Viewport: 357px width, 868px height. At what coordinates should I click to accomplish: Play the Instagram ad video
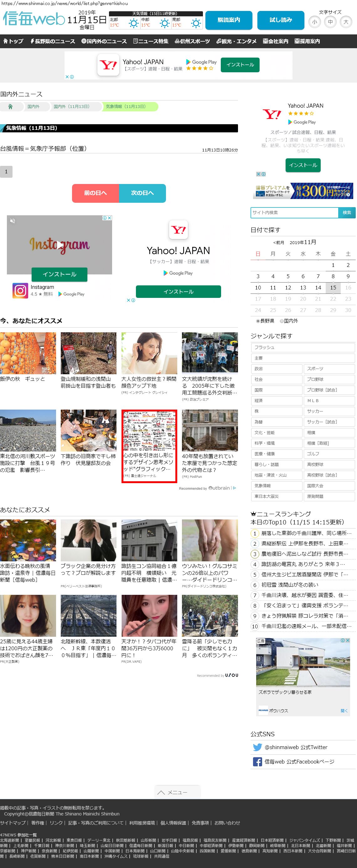coord(60,245)
